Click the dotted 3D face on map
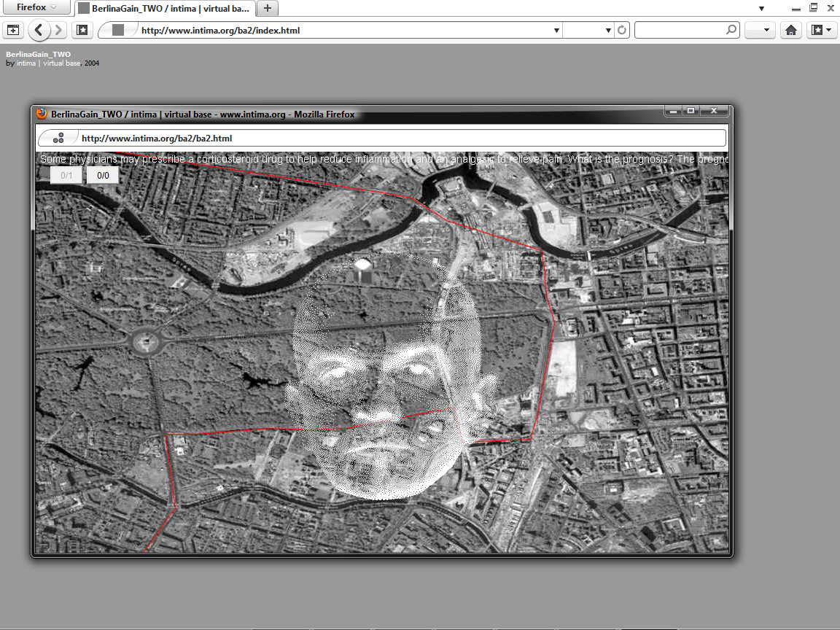 click(x=386, y=379)
